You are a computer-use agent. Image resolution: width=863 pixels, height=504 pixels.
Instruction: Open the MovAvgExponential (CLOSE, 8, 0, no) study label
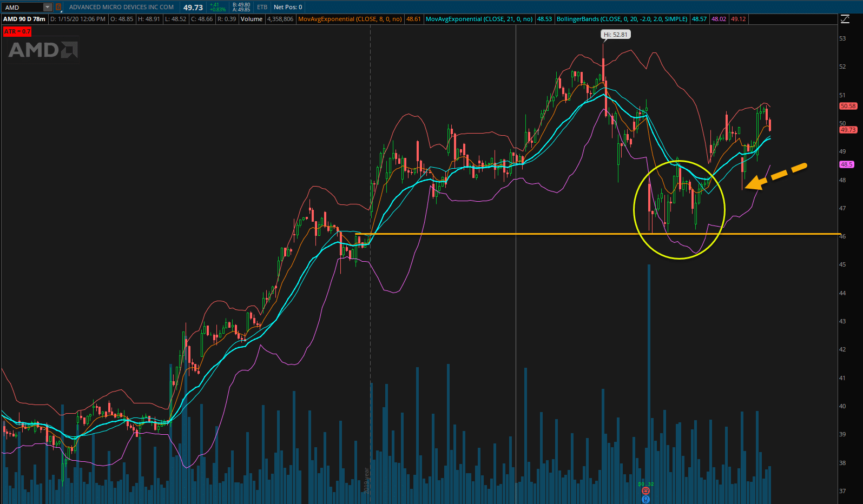pos(350,19)
